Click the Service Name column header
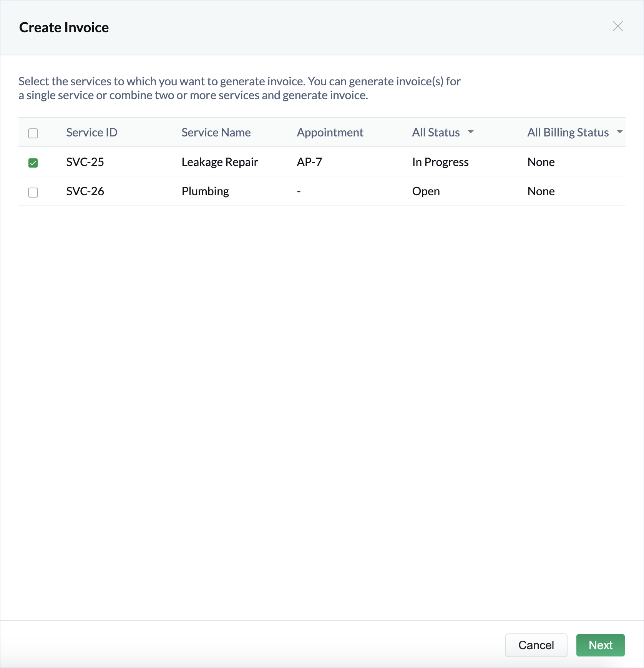This screenshot has width=644, height=668. (216, 133)
